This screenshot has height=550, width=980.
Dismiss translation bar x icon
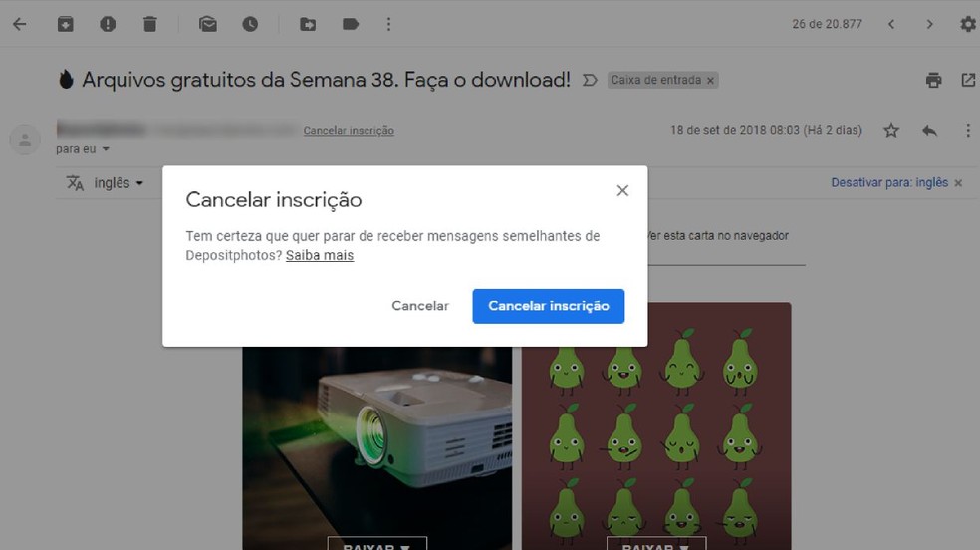(958, 183)
